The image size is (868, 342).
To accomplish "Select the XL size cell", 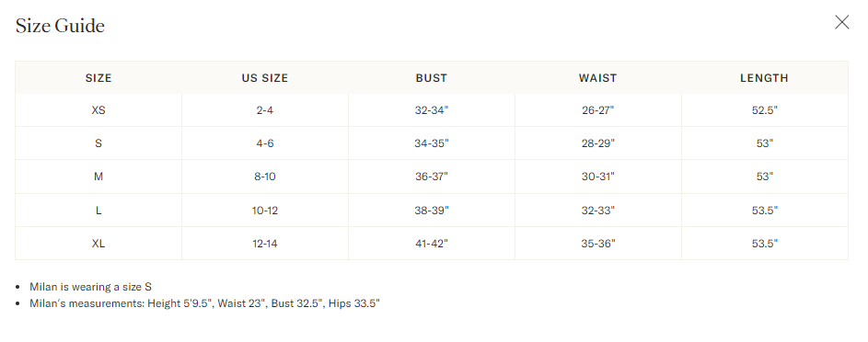I will coord(98,243).
